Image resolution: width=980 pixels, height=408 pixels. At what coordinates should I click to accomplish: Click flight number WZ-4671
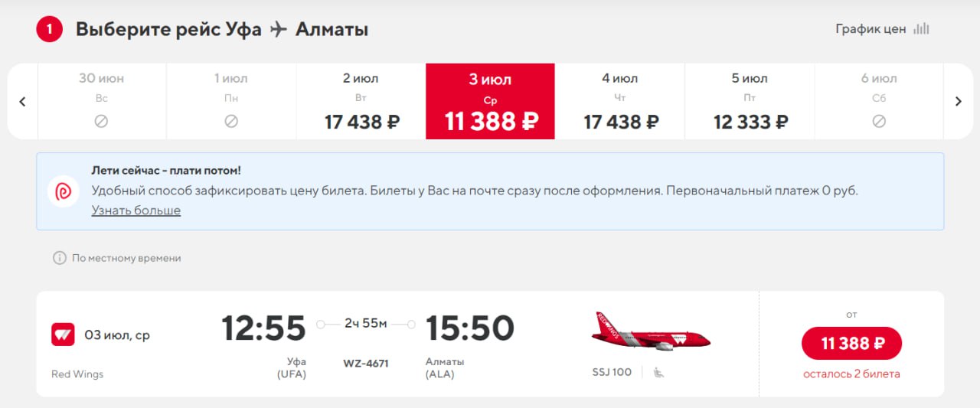366,364
